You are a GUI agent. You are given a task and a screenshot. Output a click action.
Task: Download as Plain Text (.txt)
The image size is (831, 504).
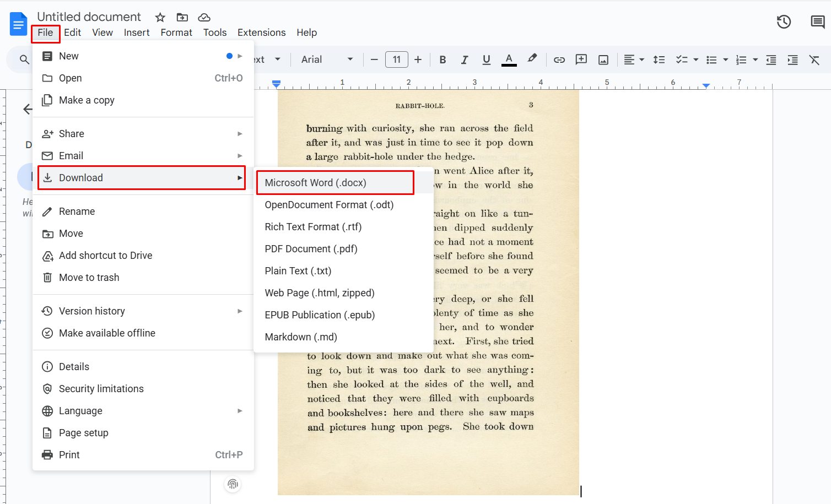coord(343,271)
